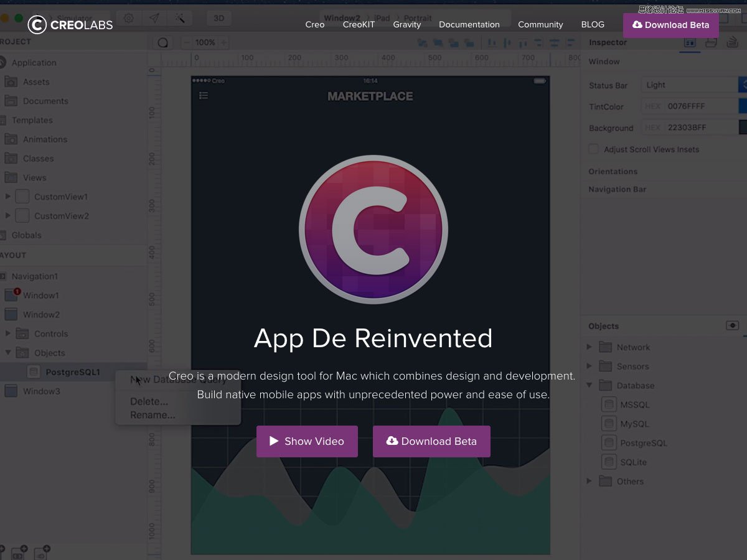
Task: Click the Window2 layout icon
Action: coord(11,314)
